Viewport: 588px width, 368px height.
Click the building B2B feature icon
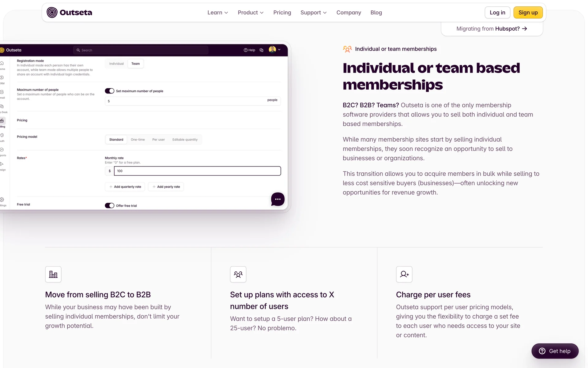click(x=53, y=274)
